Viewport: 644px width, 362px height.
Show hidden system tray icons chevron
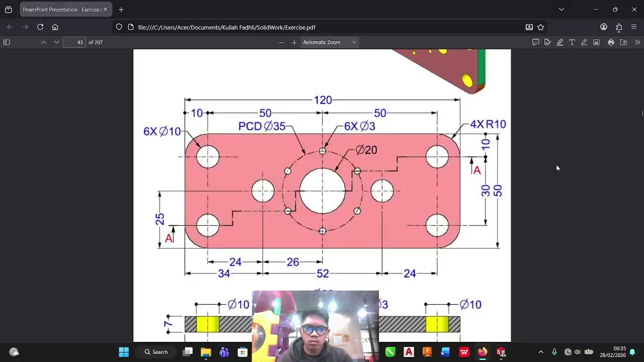tap(541, 352)
